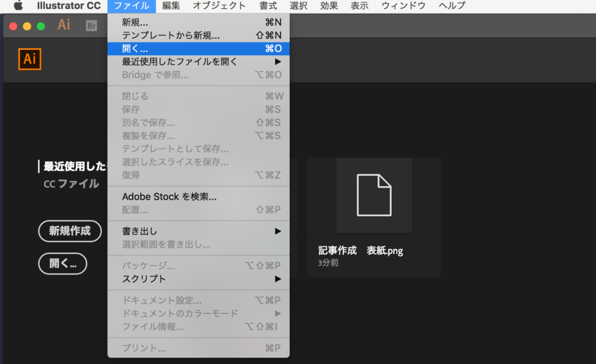Open the 記事作成 表紙.png recent file name

point(360,251)
